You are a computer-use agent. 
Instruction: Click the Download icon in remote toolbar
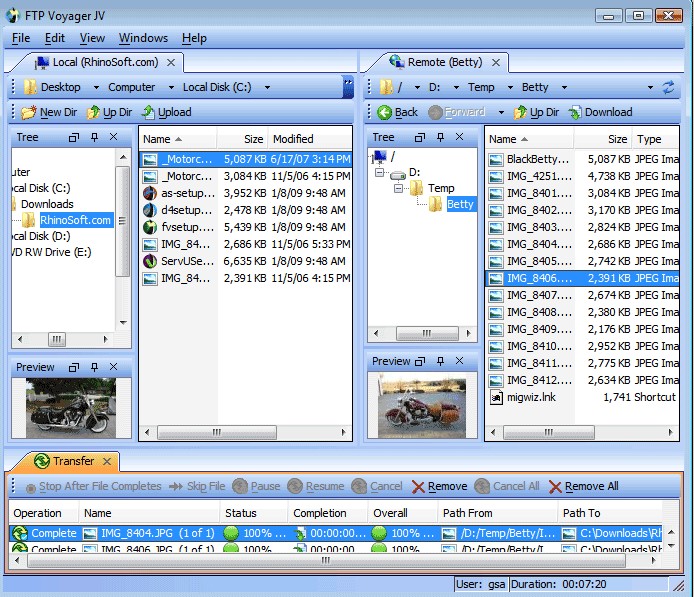(x=576, y=112)
